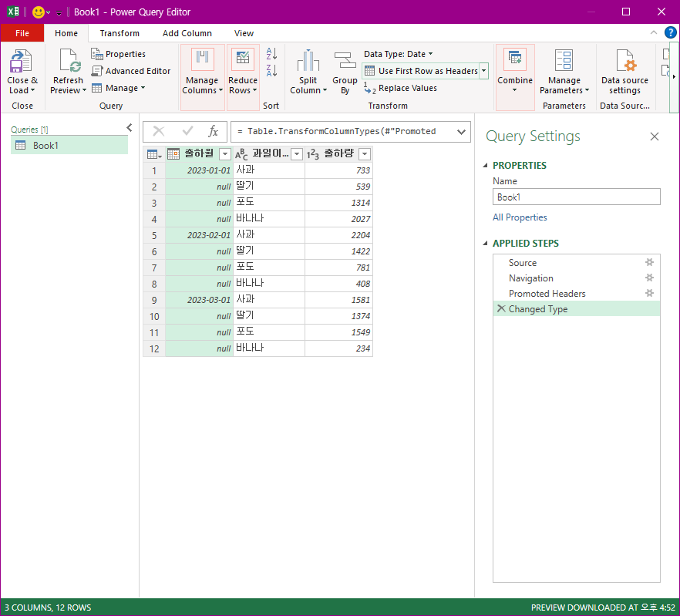680x616 pixels.
Task: Open Promoted Headers step settings gear
Action: tap(649, 293)
